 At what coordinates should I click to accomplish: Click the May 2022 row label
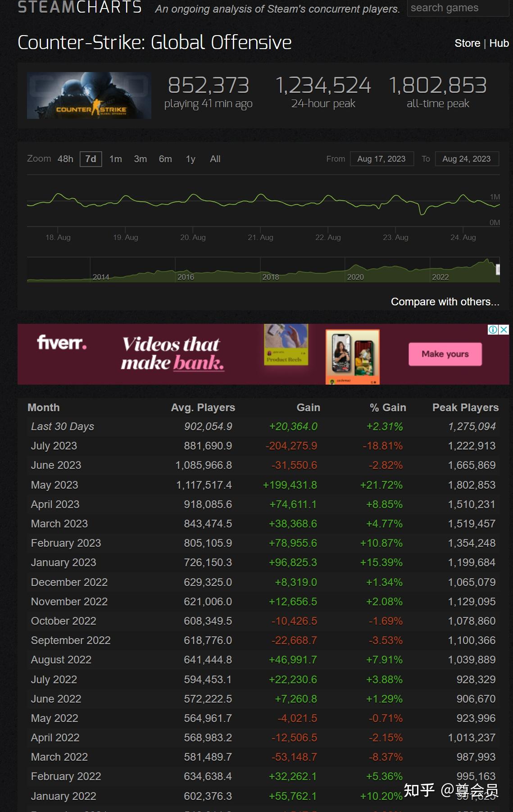[54, 718]
